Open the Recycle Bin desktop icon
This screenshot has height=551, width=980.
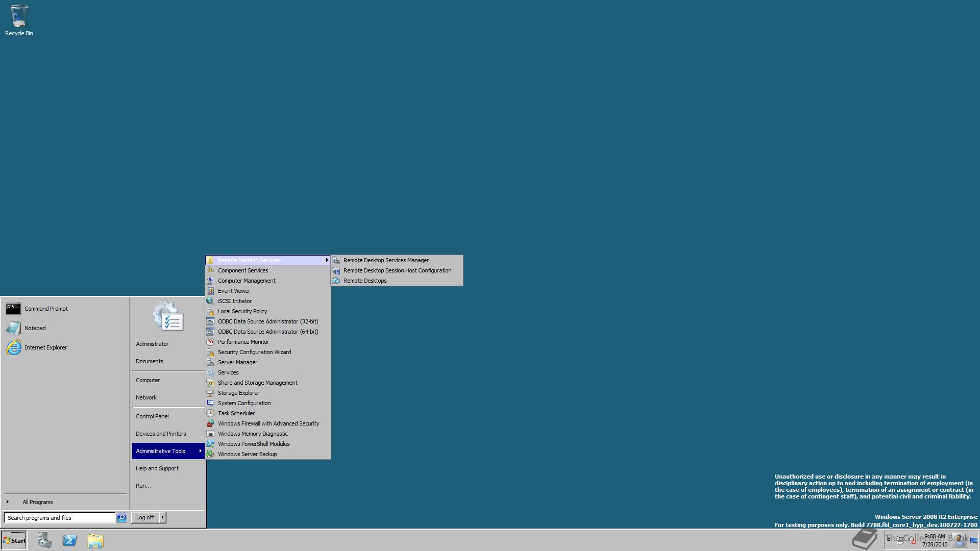tap(19, 20)
